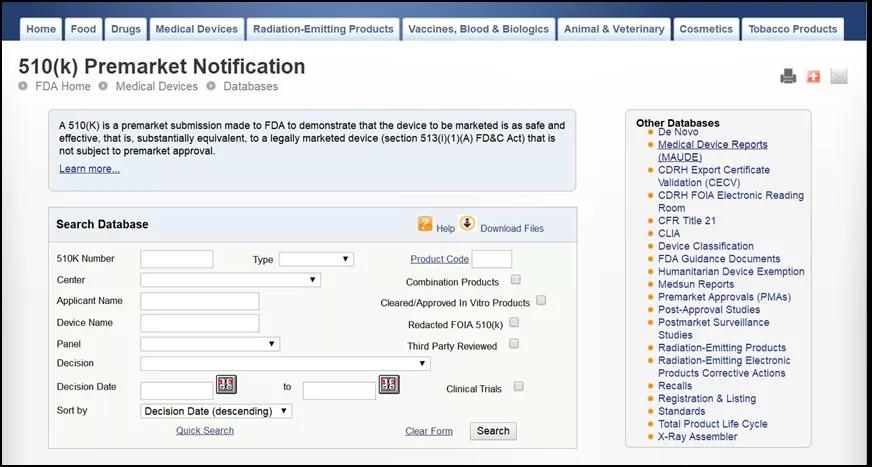The image size is (872, 467).
Task: Click the Applicant Name input field
Action: click(200, 301)
